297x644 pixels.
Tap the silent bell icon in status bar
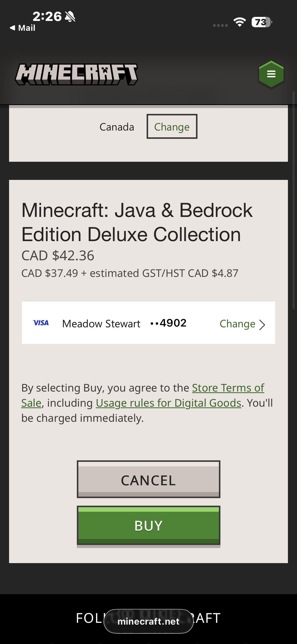[x=70, y=17]
